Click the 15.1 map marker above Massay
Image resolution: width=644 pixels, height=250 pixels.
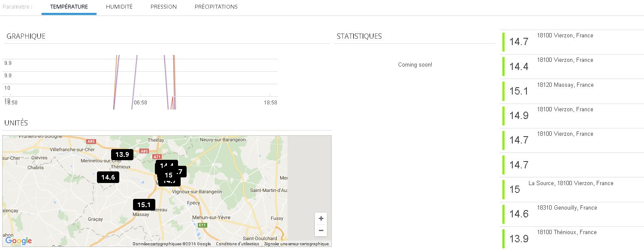click(x=144, y=205)
